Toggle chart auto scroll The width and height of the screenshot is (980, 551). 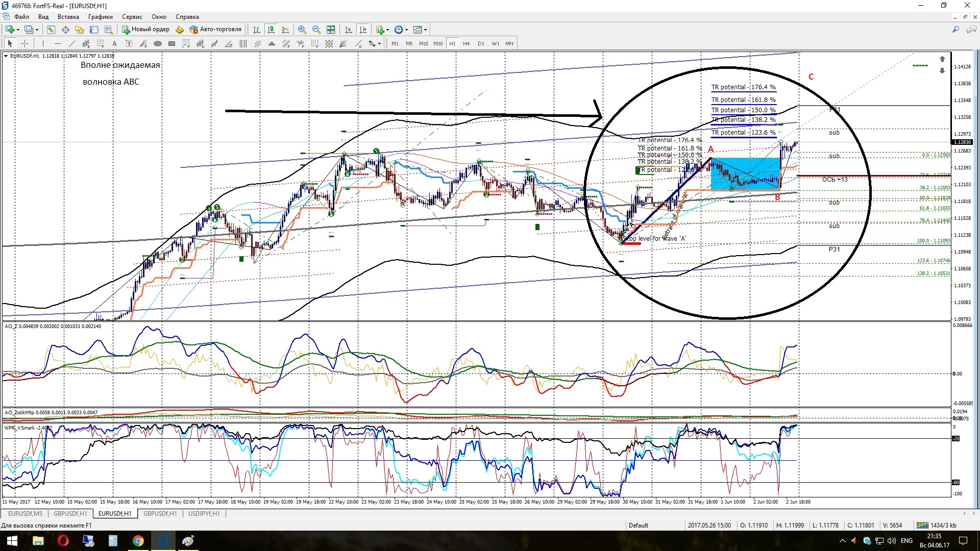[x=349, y=30]
